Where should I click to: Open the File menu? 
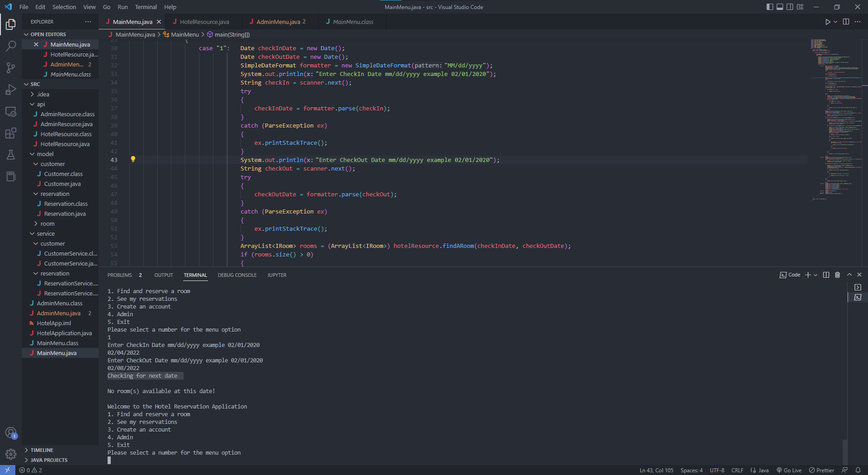click(x=24, y=7)
